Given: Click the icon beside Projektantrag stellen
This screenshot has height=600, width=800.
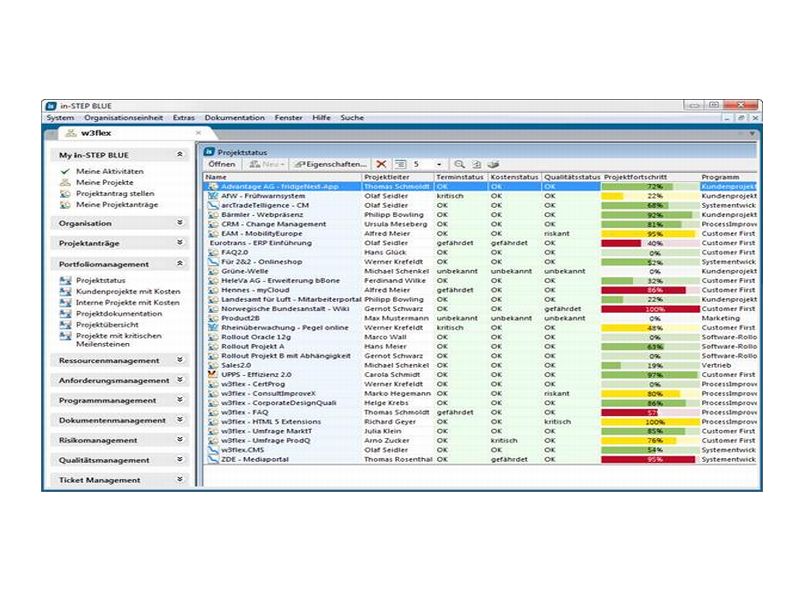Looking at the screenshot, I should 65,193.
